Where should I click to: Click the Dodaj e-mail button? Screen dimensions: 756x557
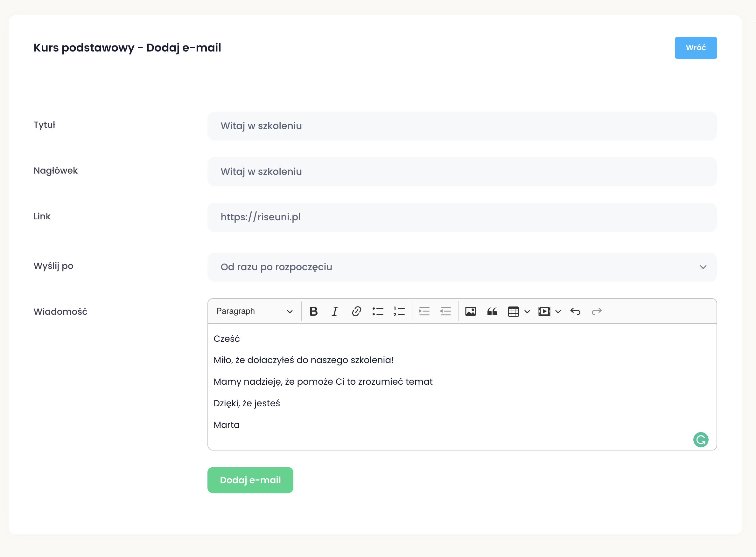[250, 480]
